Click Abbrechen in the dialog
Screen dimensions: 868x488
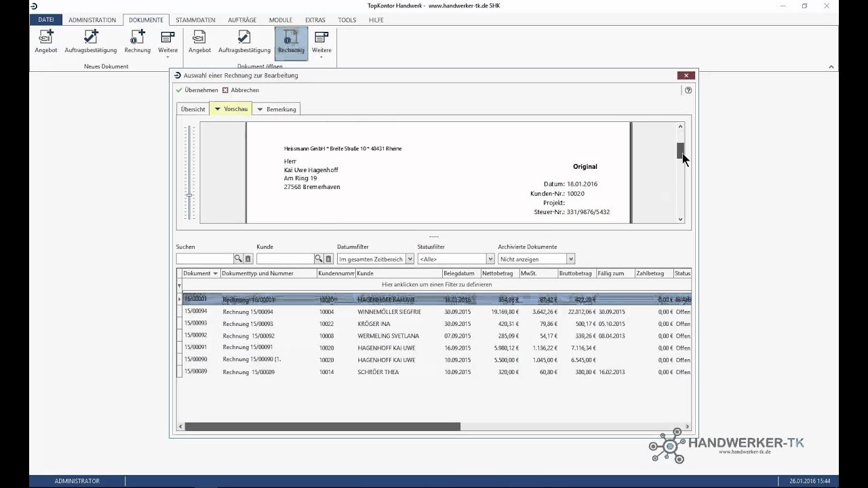click(241, 90)
